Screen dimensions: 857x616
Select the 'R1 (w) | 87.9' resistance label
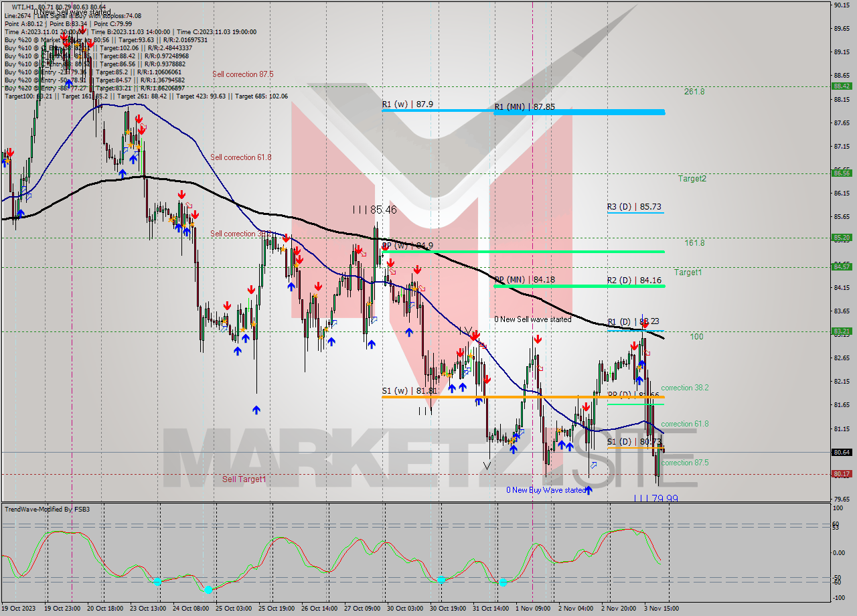click(408, 104)
